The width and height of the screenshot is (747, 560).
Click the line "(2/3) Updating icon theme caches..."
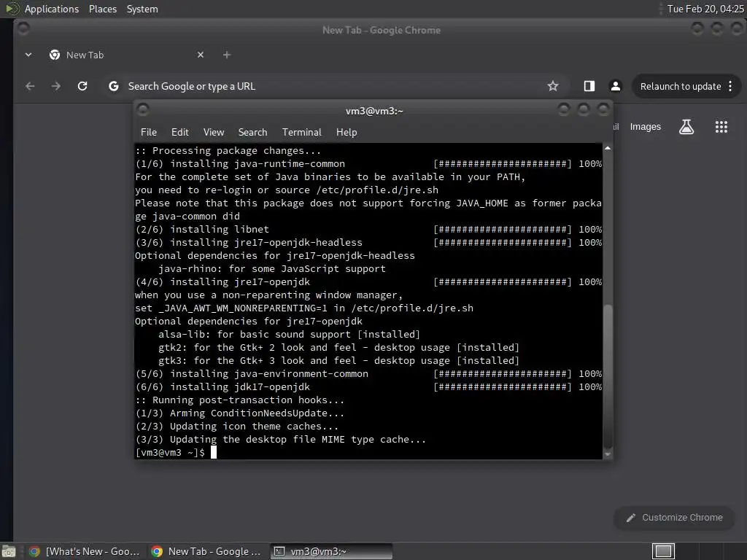237,426
